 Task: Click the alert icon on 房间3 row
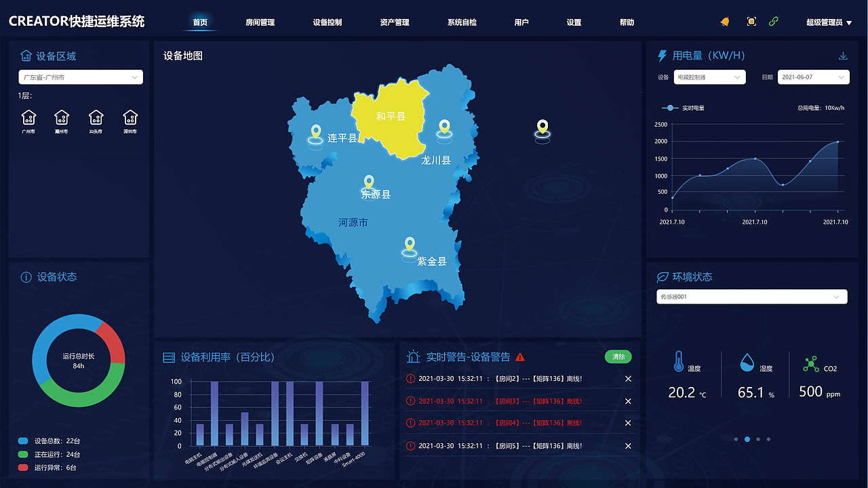(410, 401)
